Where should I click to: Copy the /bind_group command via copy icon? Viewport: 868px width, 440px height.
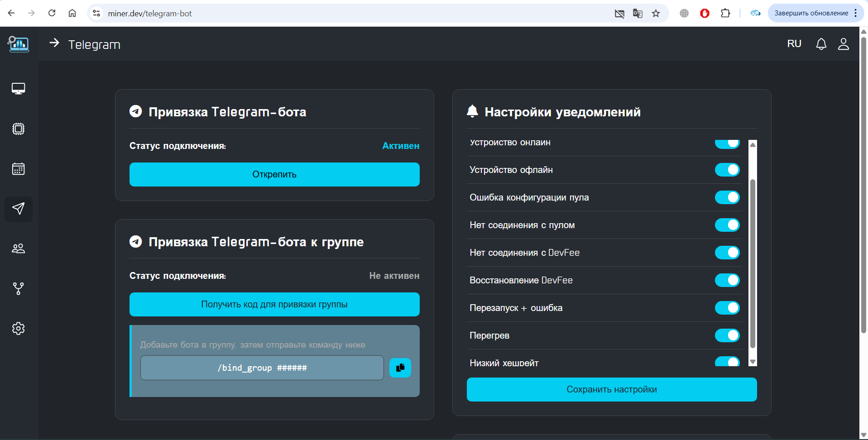coord(400,368)
